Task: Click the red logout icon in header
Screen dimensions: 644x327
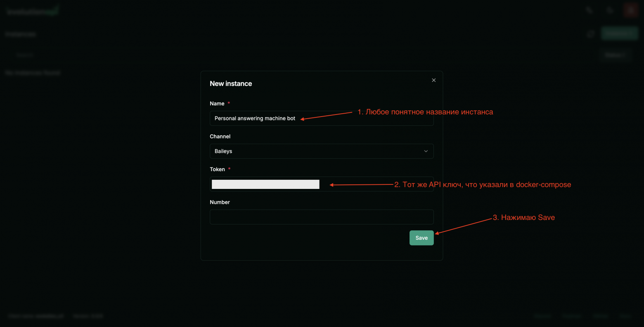Action: (630, 11)
